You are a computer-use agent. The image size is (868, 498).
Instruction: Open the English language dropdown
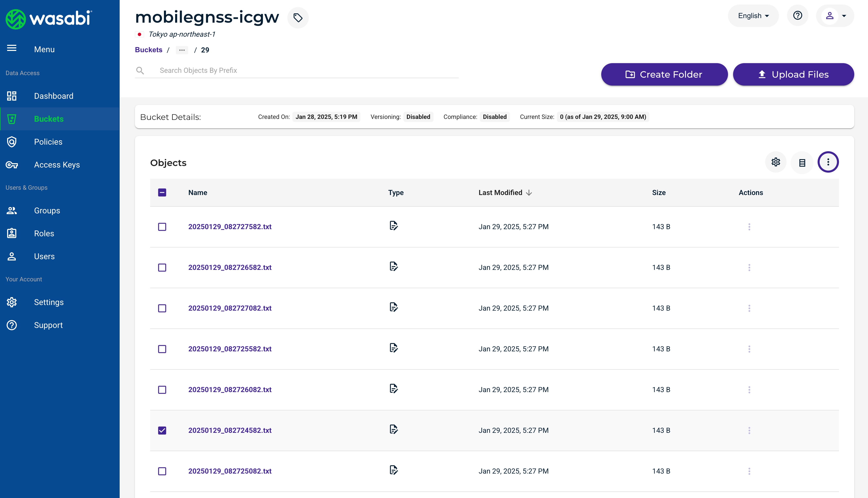[753, 16]
